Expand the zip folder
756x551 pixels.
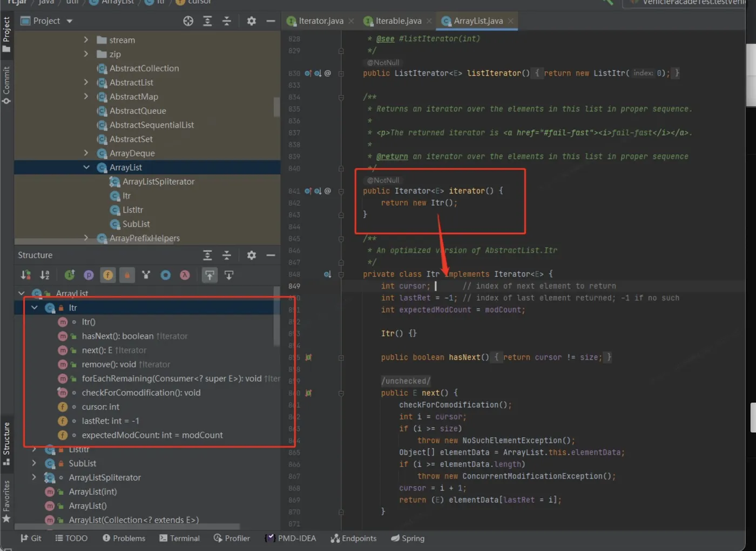coord(86,53)
